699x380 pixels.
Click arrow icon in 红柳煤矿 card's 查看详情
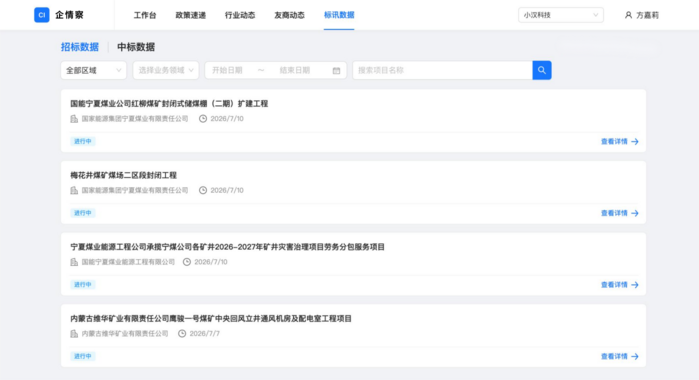(635, 141)
